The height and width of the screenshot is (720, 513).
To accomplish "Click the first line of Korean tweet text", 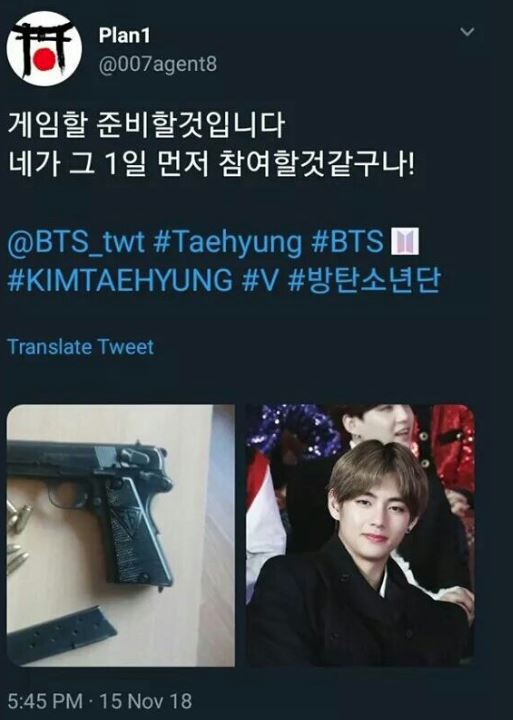I will 147,125.
